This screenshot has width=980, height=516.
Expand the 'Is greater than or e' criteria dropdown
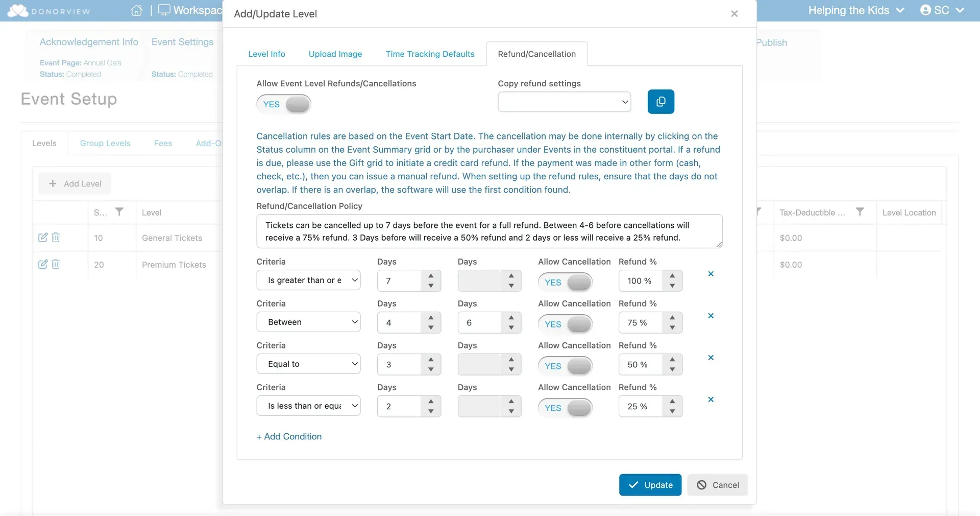(308, 280)
